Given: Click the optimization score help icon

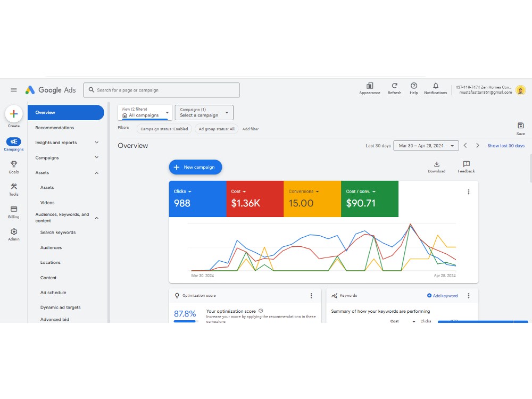Looking at the screenshot, I should (x=261, y=311).
